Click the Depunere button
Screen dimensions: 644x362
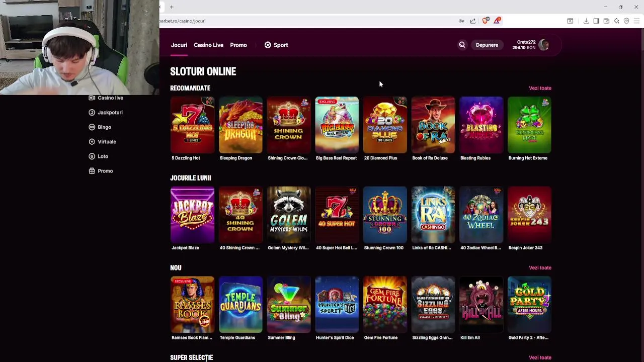coord(487,45)
